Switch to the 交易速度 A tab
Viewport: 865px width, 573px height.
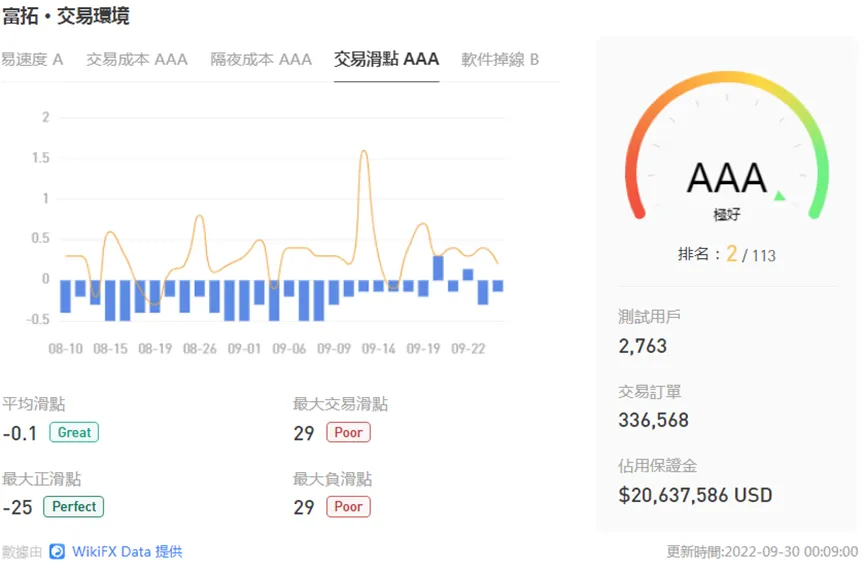tap(31, 60)
